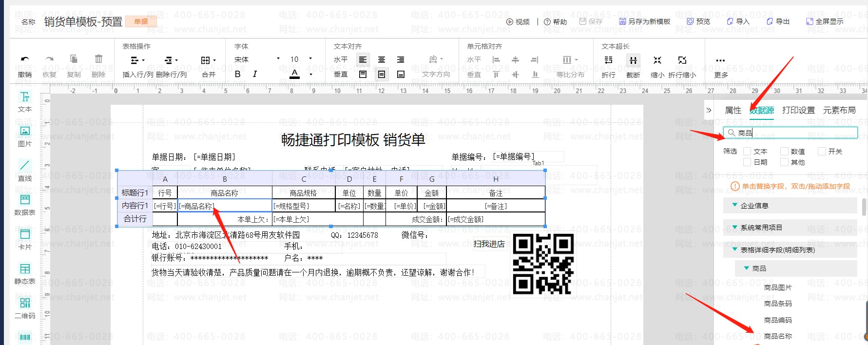This screenshot has width=868, height=345.
Task: Toggle bold text formatting
Action: (x=237, y=74)
